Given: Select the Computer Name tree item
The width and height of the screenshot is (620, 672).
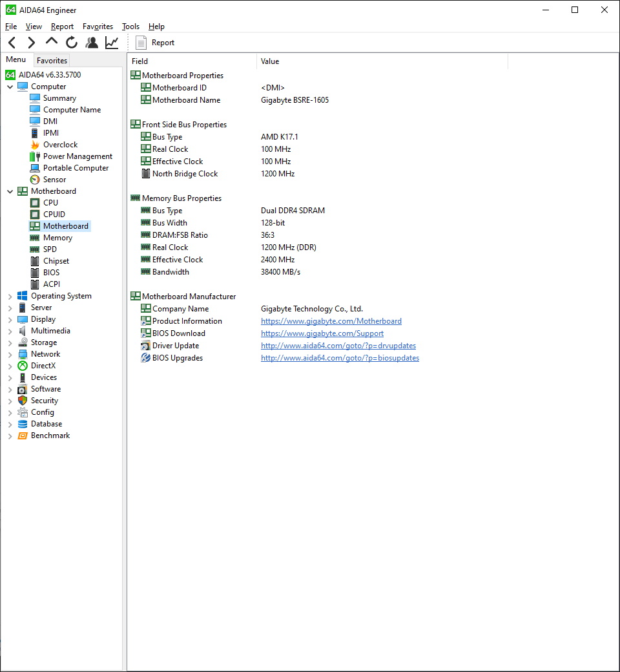Looking at the screenshot, I should [x=72, y=110].
